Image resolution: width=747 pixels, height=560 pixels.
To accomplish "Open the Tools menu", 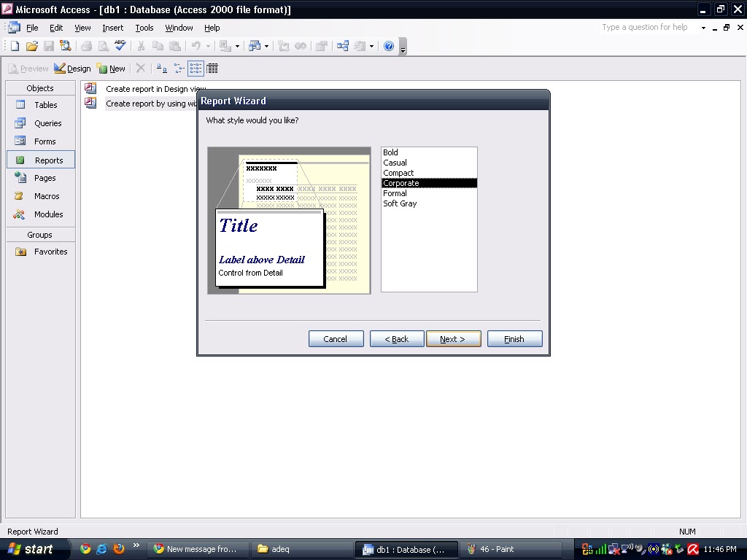I will click(144, 28).
